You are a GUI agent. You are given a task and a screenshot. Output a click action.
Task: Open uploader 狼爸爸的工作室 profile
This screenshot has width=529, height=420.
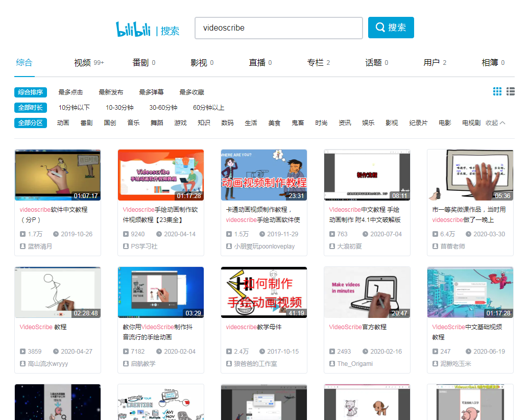coord(255,364)
